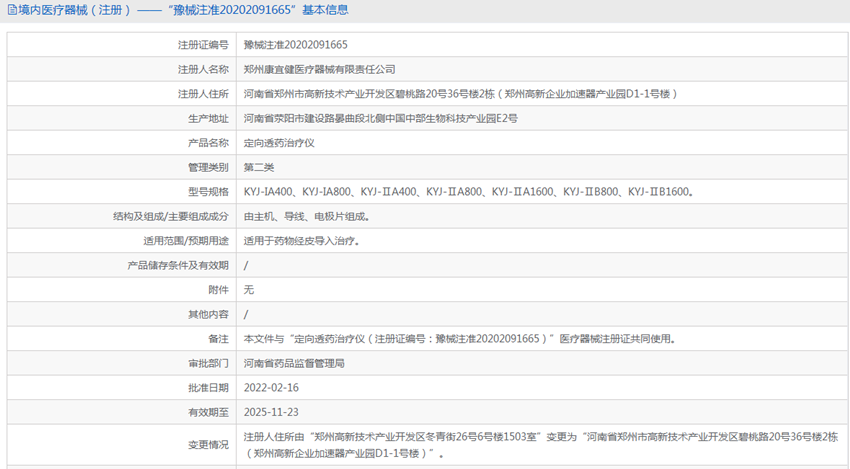850x469 pixels.
Task: Select the class value 第二类
Action: click(259, 167)
